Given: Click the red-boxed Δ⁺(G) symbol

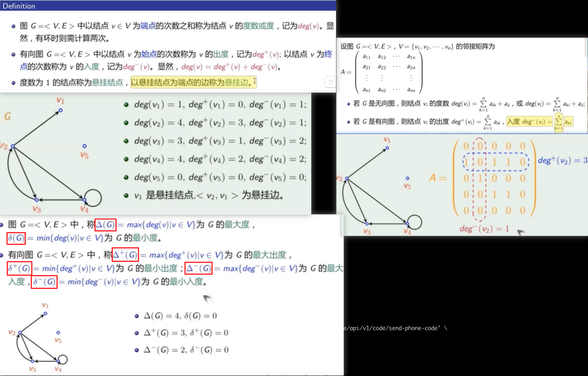Looking at the screenshot, I should click(125, 255).
